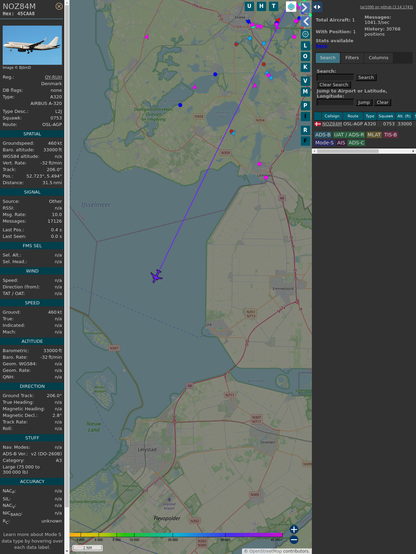Click the M multiselect button
The image size is (416, 554).
pos(305,92)
